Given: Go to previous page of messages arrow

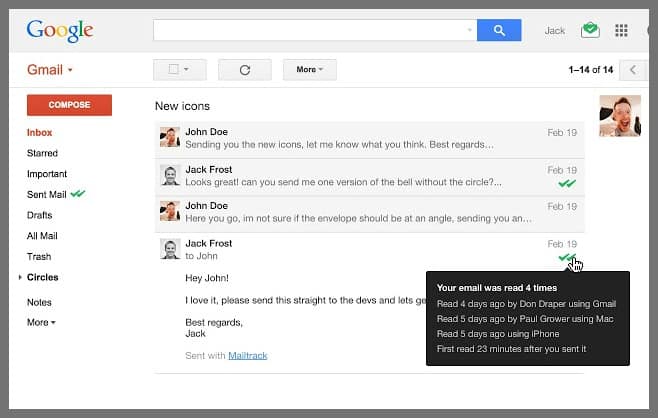Looking at the screenshot, I should (632, 69).
